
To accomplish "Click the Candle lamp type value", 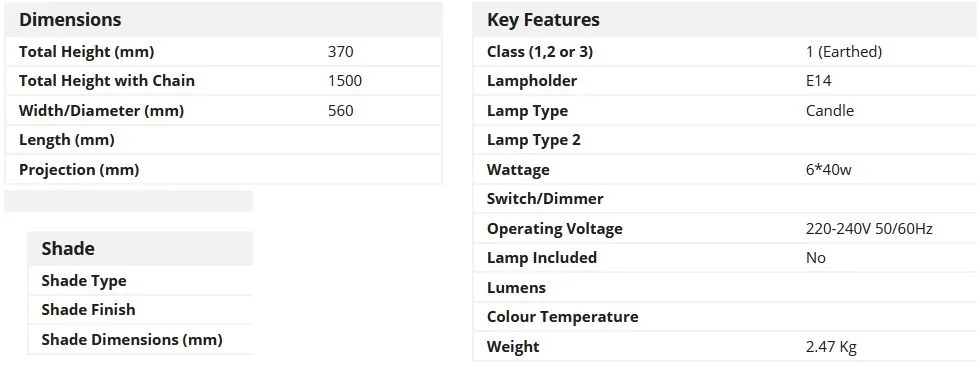I will (x=830, y=110).
